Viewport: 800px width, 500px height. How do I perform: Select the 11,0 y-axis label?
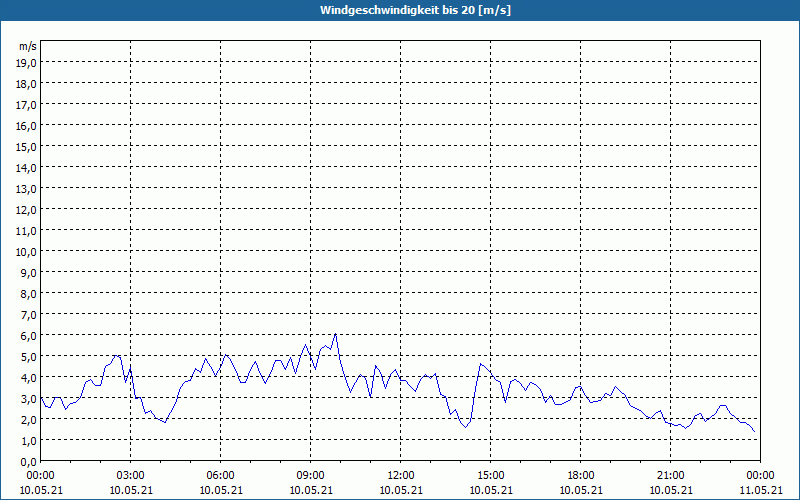click(x=27, y=231)
